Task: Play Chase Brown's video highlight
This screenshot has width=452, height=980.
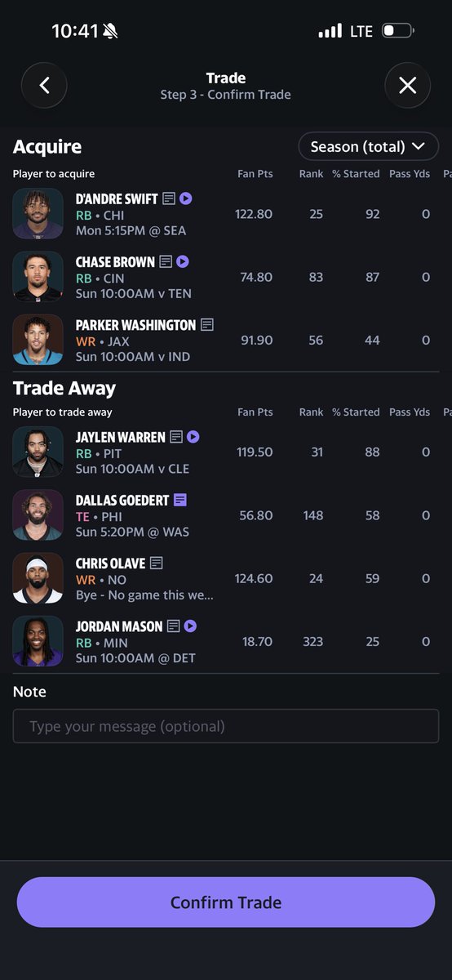Action: coord(183,261)
